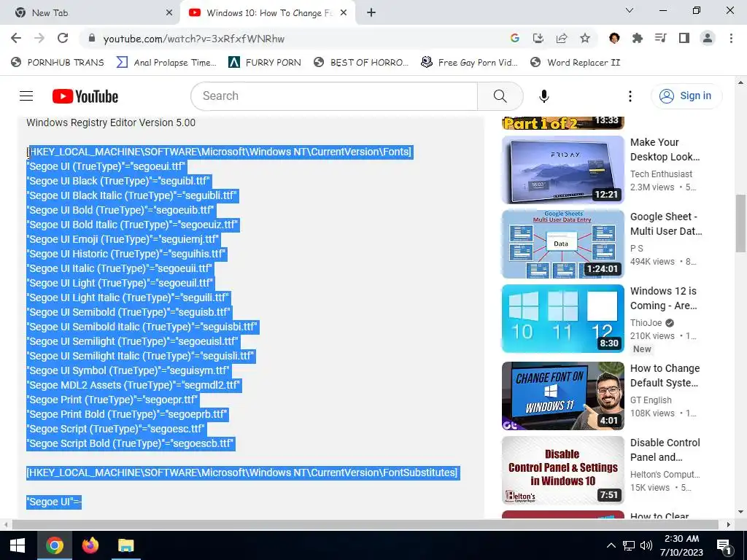Open a new browser tab

click(371, 13)
